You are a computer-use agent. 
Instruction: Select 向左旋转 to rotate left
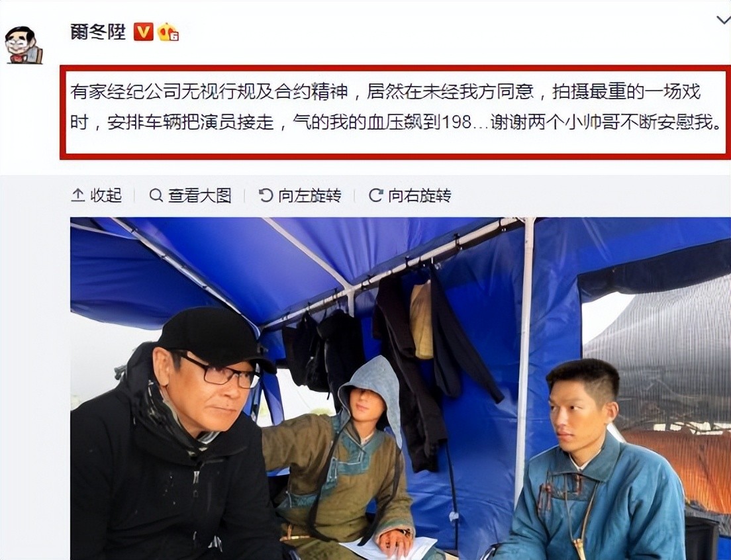tap(310, 195)
